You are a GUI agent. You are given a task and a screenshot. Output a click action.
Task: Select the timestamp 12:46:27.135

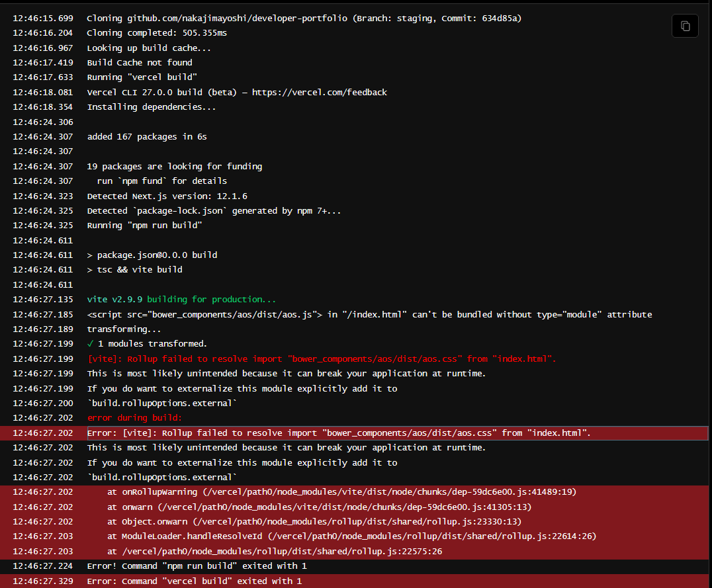pyautogui.click(x=43, y=299)
